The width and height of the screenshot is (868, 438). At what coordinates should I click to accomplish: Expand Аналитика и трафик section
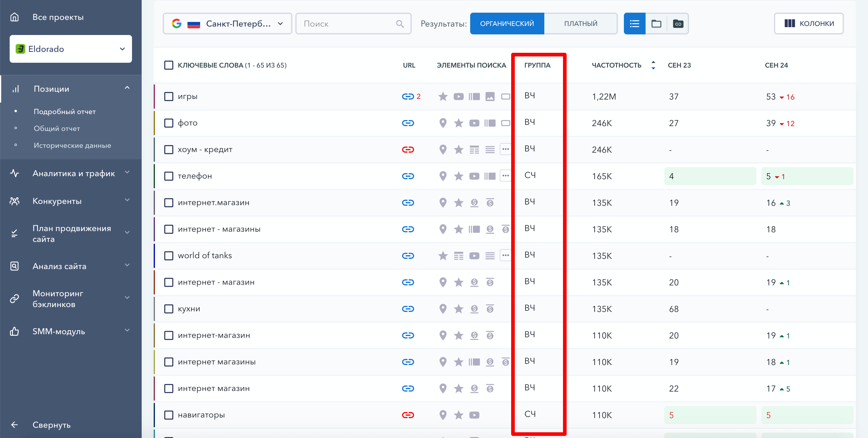(x=127, y=172)
